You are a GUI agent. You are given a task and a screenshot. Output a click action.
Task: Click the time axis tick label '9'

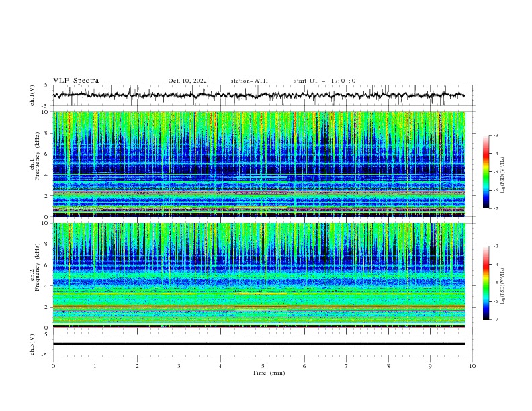430,366
